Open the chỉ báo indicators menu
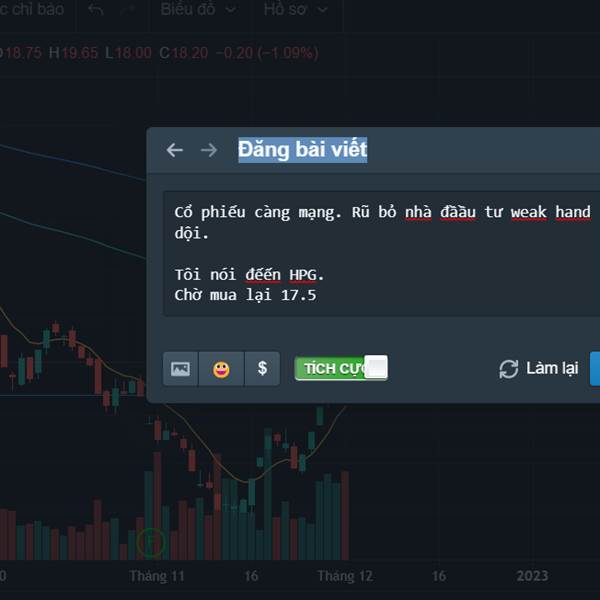600x600 pixels. coord(32,9)
